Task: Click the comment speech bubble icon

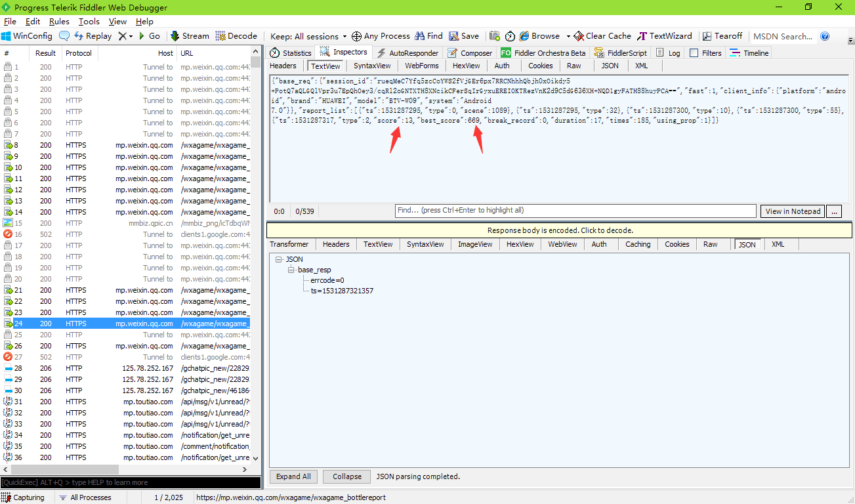Action: pos(64,36)
